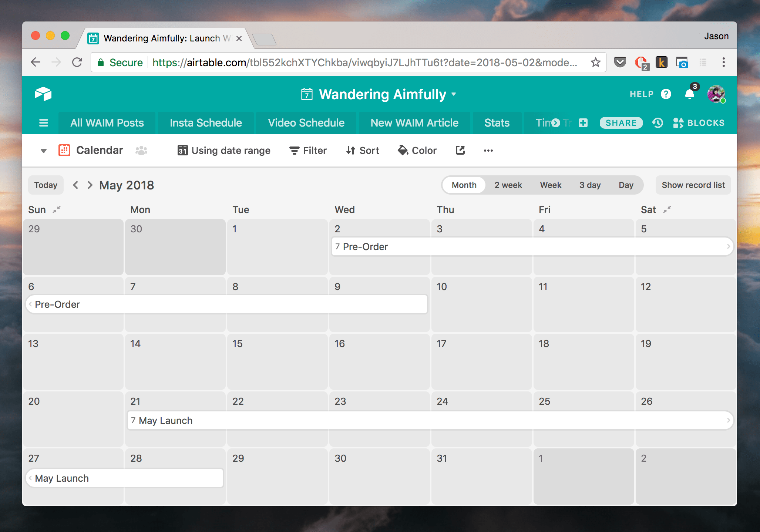
Task: Click the Today button
Action: pos(46,185)
